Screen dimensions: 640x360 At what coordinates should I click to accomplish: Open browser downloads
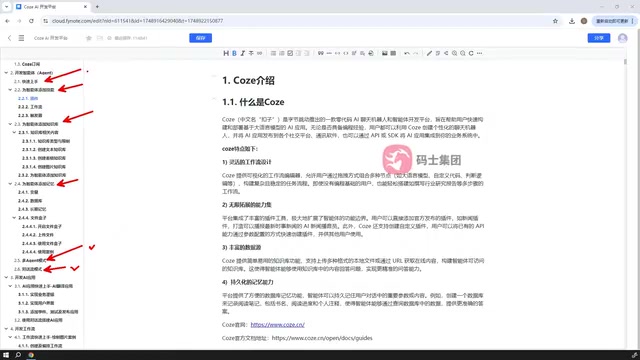pos(572,21)
